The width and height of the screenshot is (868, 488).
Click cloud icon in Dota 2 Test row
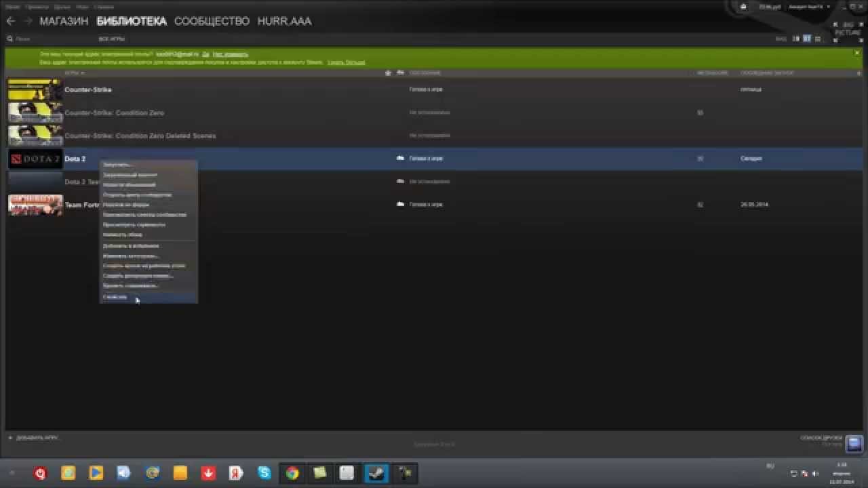click(x=401, y=181)
